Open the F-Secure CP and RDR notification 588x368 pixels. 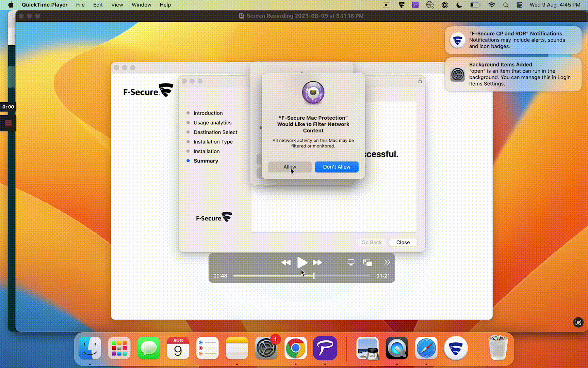click(513, 40)
